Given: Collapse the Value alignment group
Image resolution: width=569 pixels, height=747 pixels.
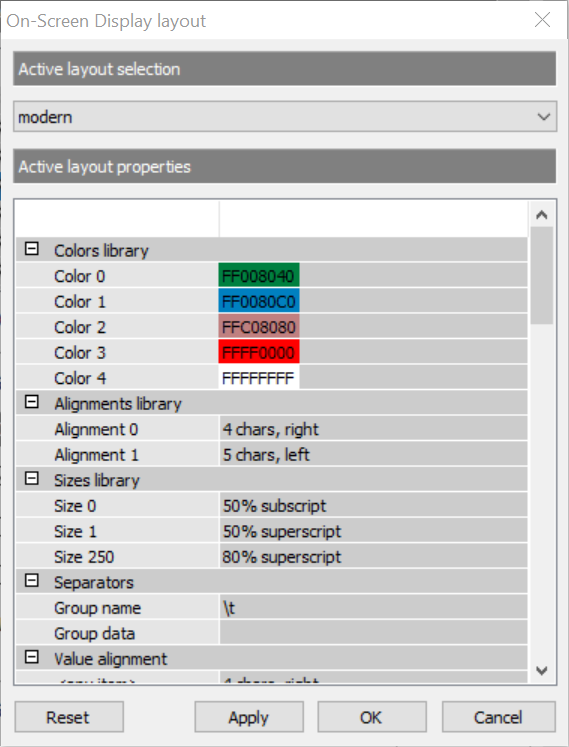Looking at the screenshot, I should pyautogui.click(x=31, y=657).
